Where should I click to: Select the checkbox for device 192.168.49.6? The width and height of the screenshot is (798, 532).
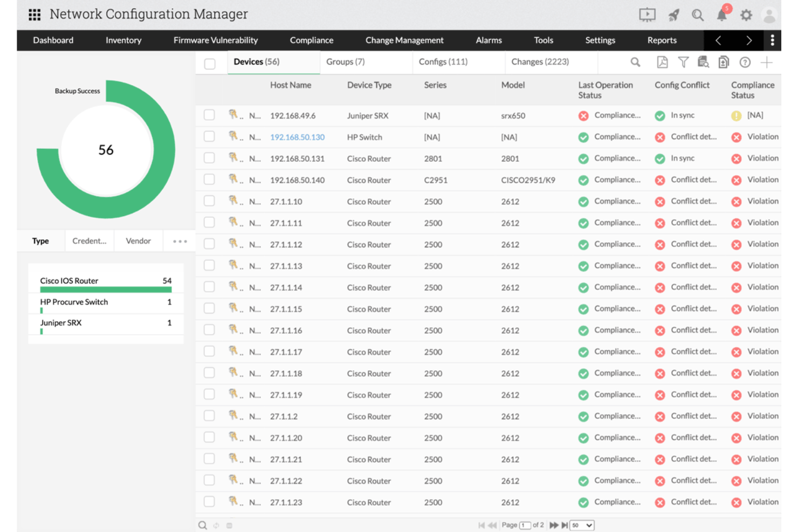pos(209,115)
